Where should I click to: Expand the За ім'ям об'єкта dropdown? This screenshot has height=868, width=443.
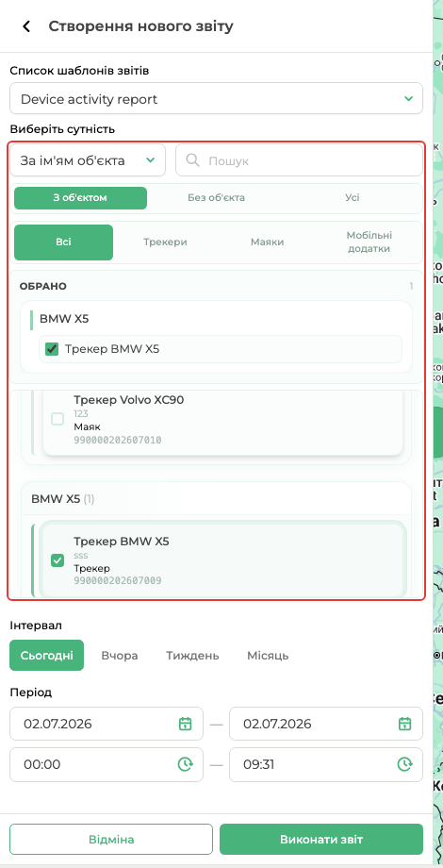pos(88,160)
